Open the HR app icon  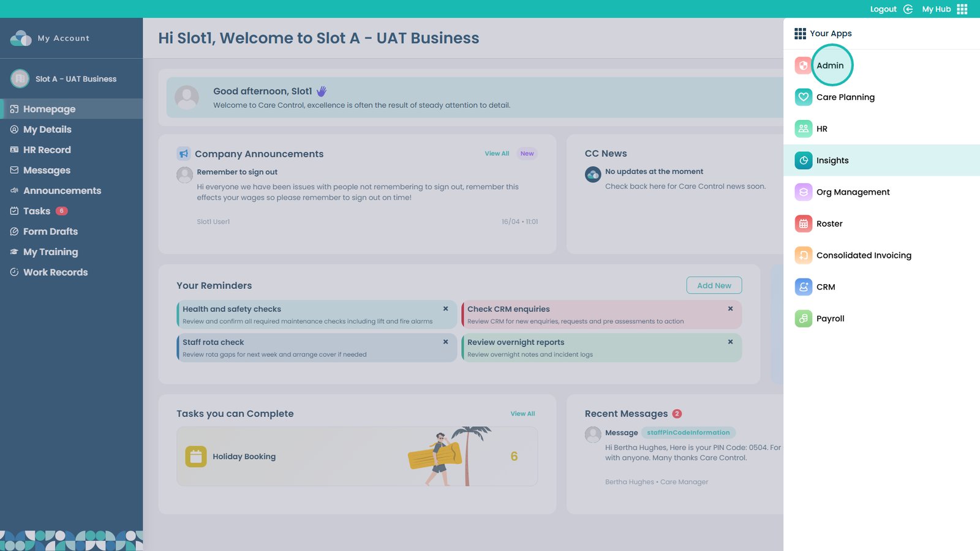click(x=803, y=129)
